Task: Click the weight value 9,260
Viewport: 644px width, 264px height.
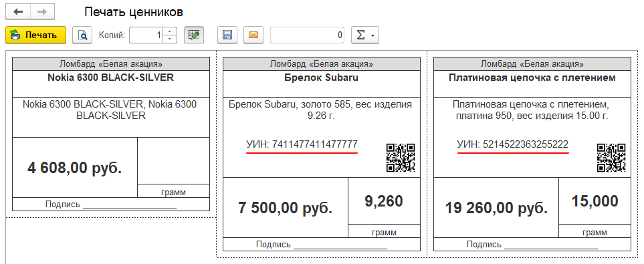Action: (x=384, y=201)
